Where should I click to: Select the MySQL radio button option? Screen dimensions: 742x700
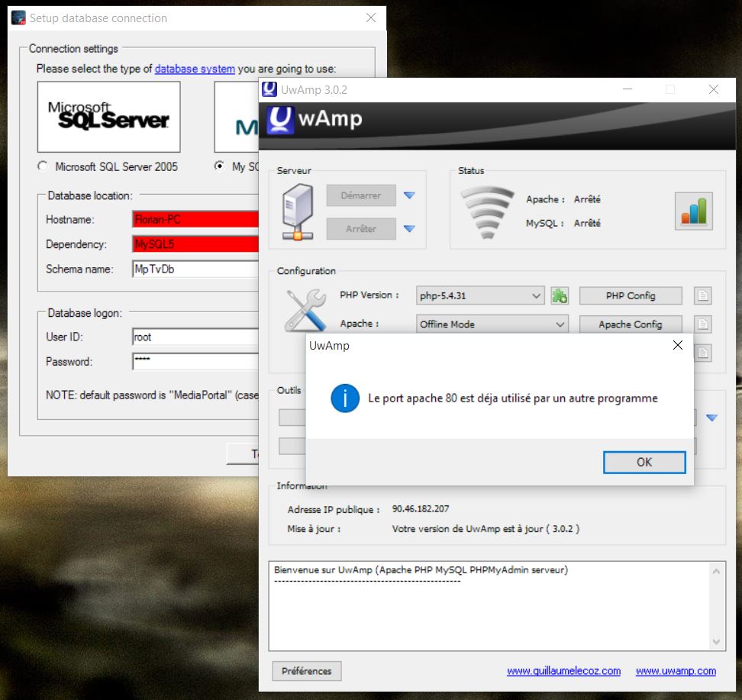tap(219, 166)
